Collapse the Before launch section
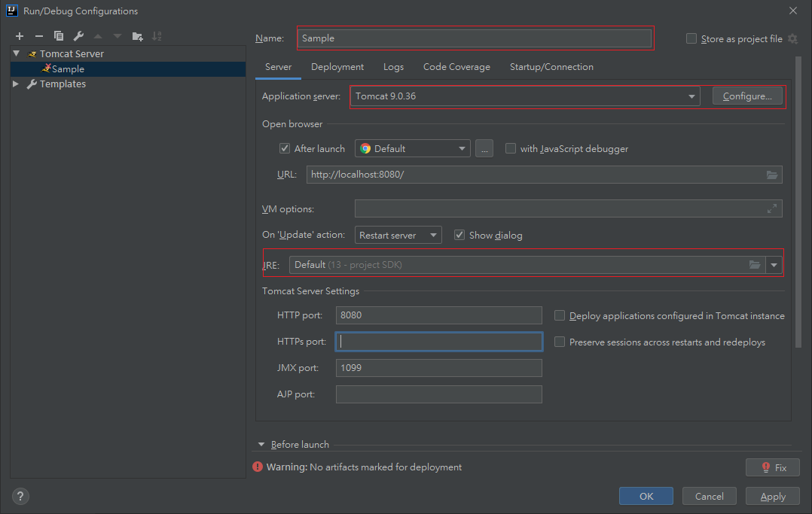Image resolution: width=812 pixels, height=514 pixels. coord(261,445)
